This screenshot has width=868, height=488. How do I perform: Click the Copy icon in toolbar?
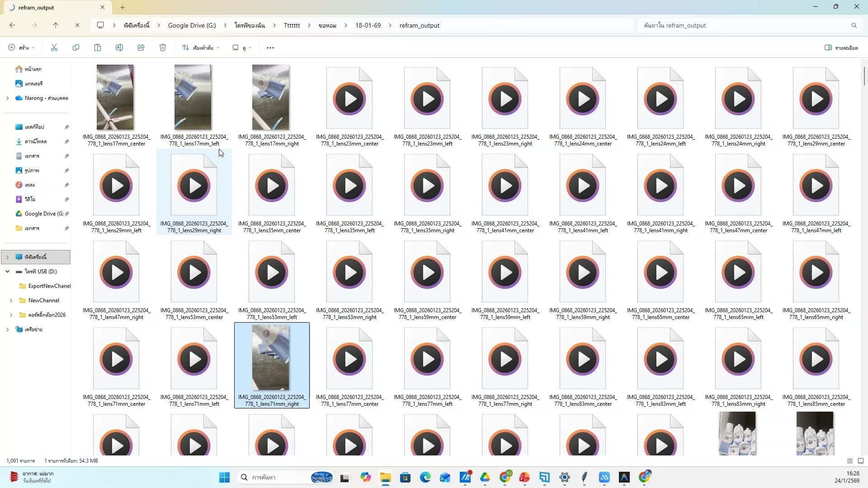click(76, 47)
